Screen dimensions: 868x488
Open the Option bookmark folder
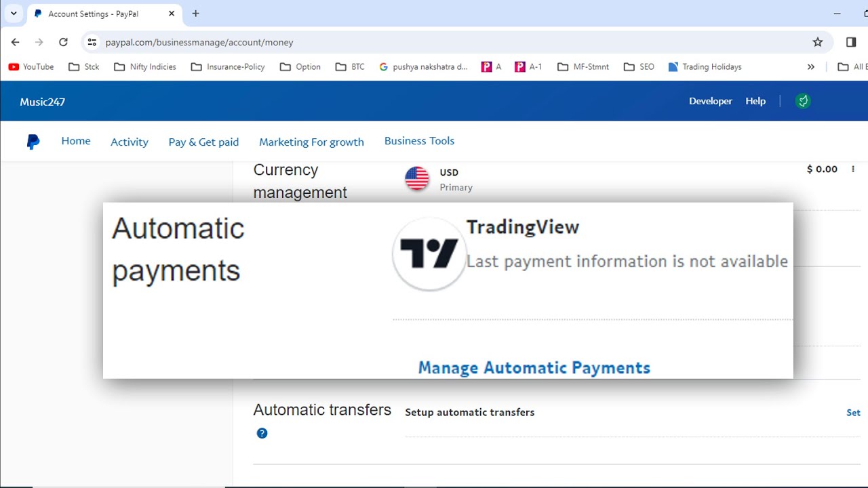click(x=300, y=66)
